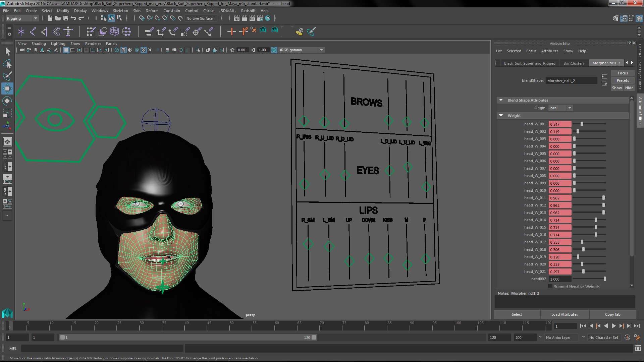Open the Rigging menu set dropdown
This screenshot has height=362, width=644.
[22, 18]
